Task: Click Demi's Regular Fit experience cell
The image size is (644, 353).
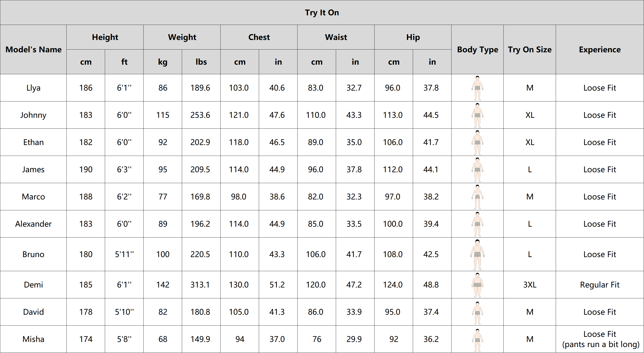Action: (600, 285)
